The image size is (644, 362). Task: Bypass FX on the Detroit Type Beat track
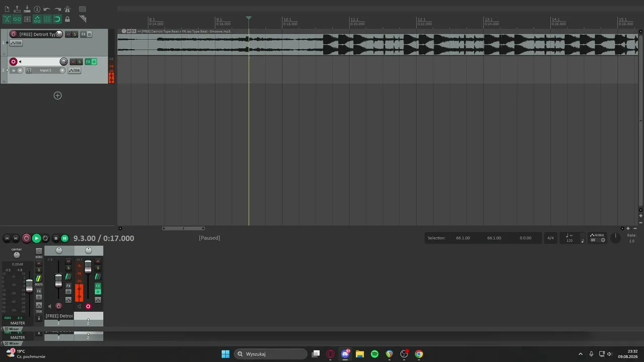coord(90,34)
